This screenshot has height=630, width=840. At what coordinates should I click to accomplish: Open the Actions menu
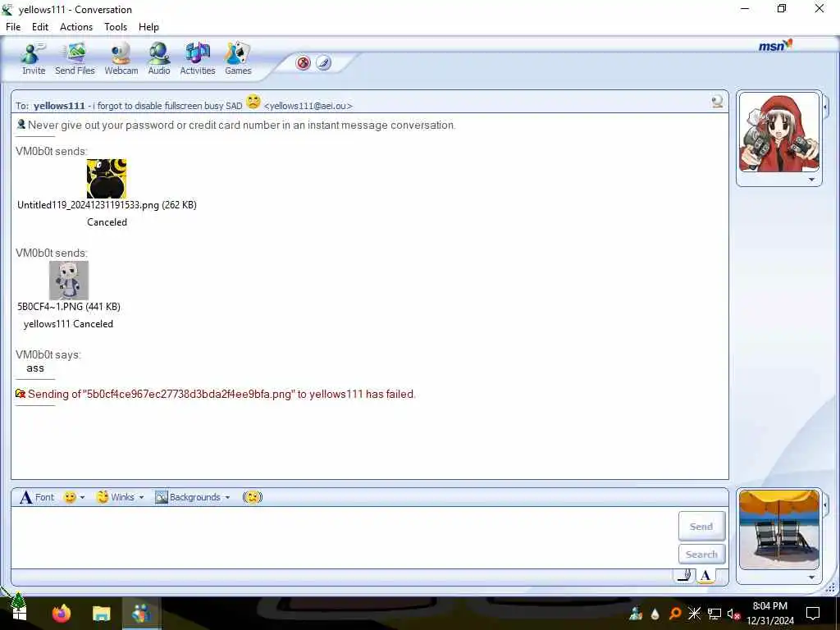[x=76, y=27]
